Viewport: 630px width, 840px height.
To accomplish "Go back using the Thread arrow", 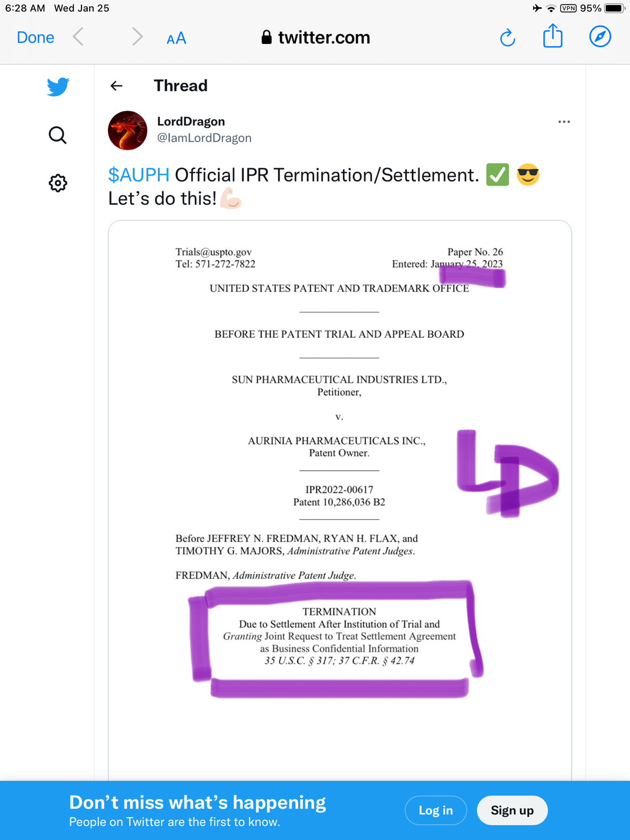I will pos(116,86).
